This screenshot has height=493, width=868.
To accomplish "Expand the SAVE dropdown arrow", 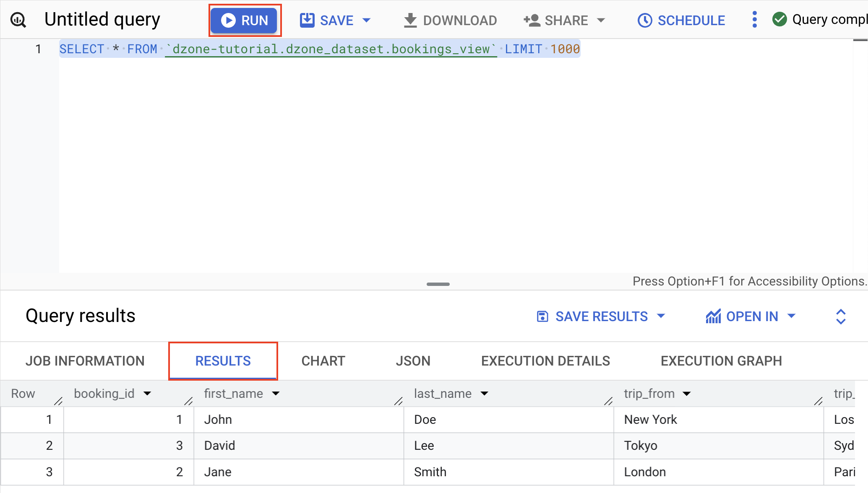I will click(366, 20).
